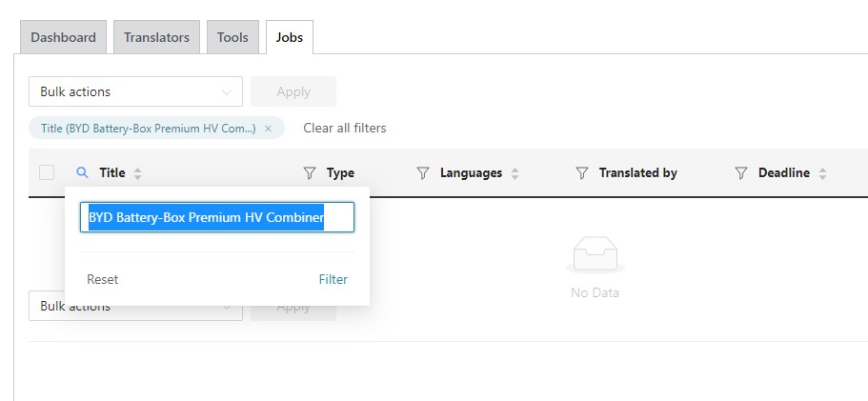Viewport: 868px width, 401px height.
Task: Select the Jobs tab
Action: pyautogui.click(x=290, y=37)
